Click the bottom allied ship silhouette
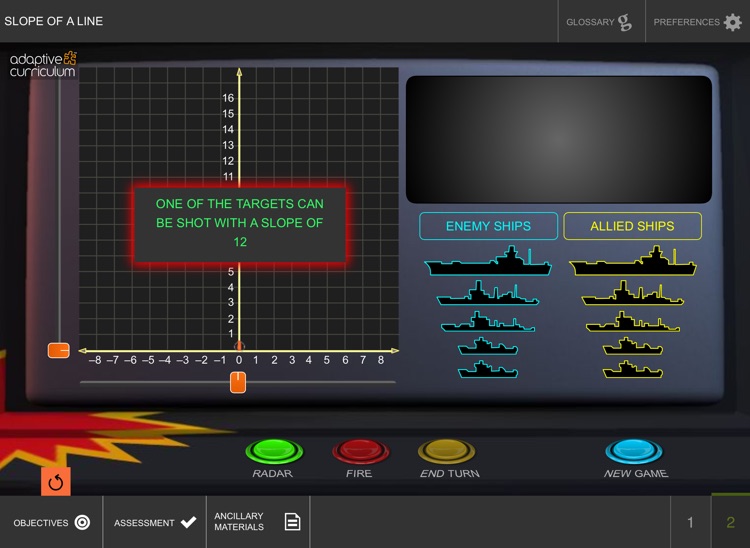The height and width of the screenshot is (548, 750). [x=632, y=370]
